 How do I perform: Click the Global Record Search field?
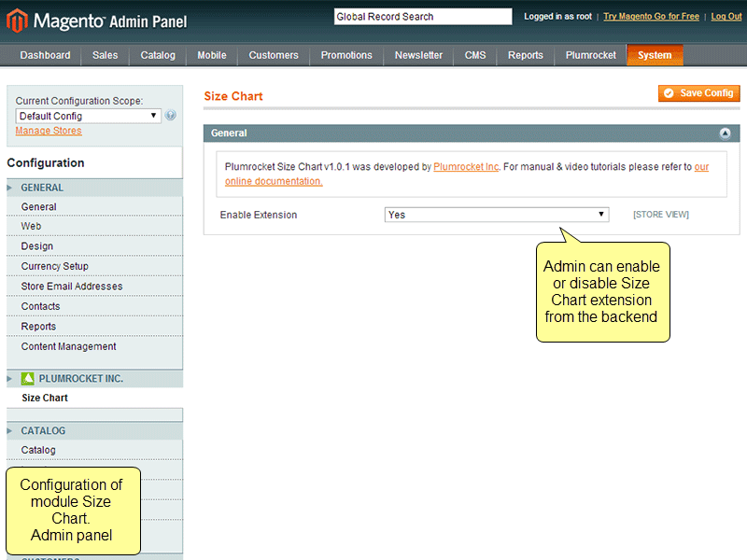click(x=422, y=16)
